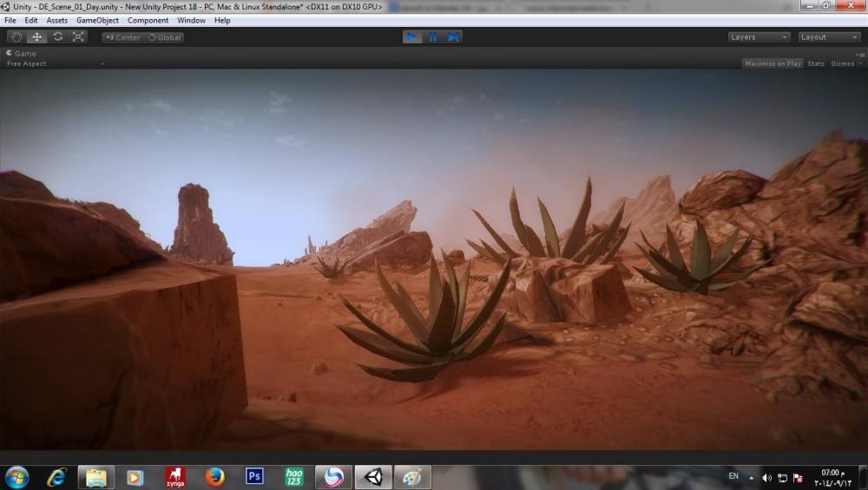This screenshot has height=490, width=868.
Task: Open the Component menu
Action: pyautogui.click(x=148, y=21)
